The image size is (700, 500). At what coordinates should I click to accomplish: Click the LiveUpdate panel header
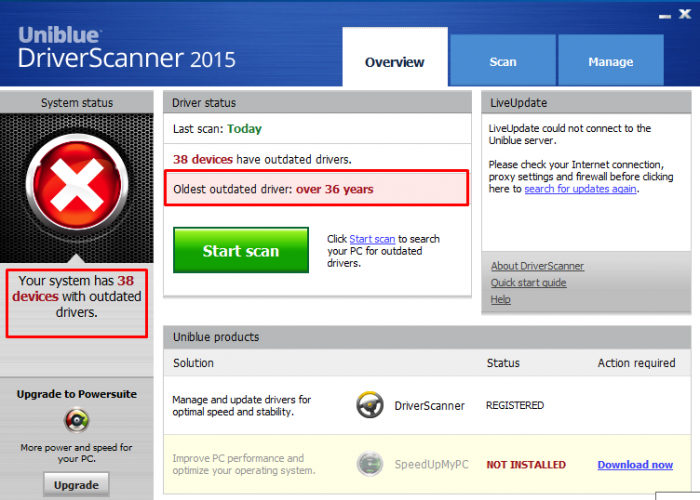point(586,103)
